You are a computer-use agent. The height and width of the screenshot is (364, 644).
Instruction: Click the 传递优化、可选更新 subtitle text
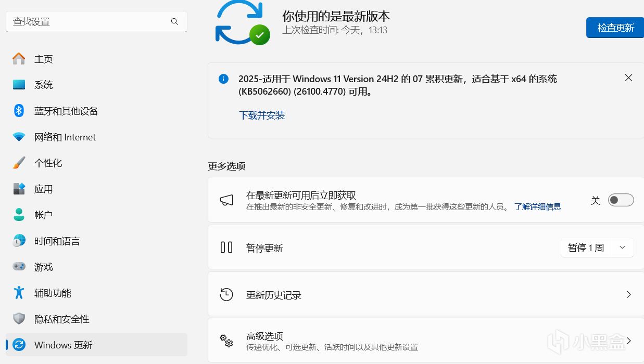(332, 347)
